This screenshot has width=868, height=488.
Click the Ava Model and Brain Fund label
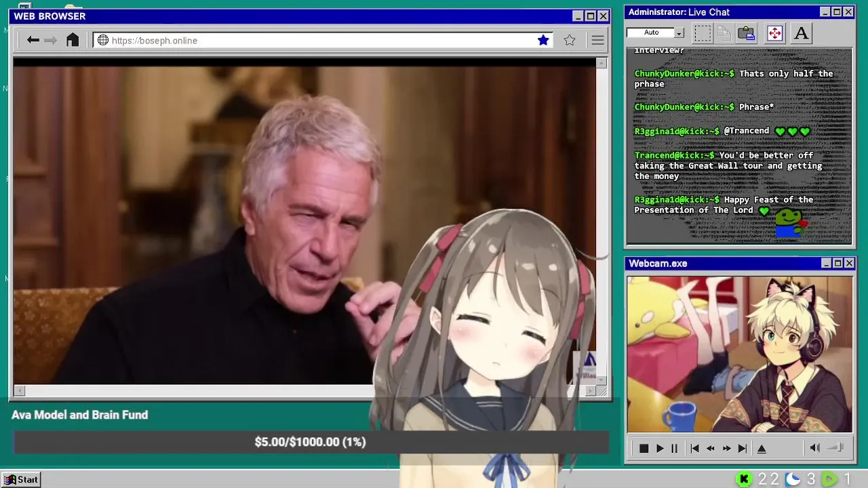79,415
